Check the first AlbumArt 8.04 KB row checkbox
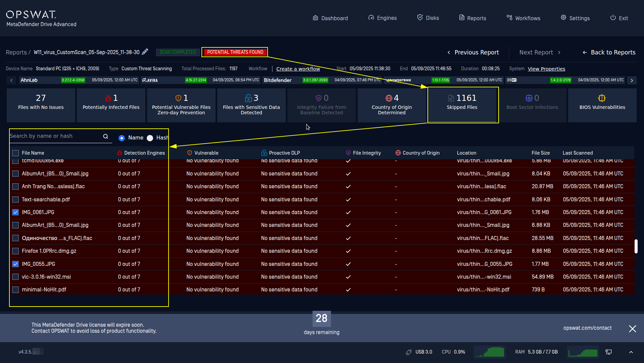 pyautogui.click(x=15, y=174)
